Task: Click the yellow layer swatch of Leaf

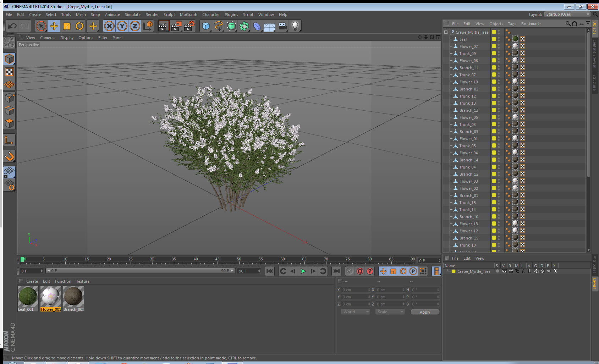Action: pyautogui.click(x=494, y=39)
